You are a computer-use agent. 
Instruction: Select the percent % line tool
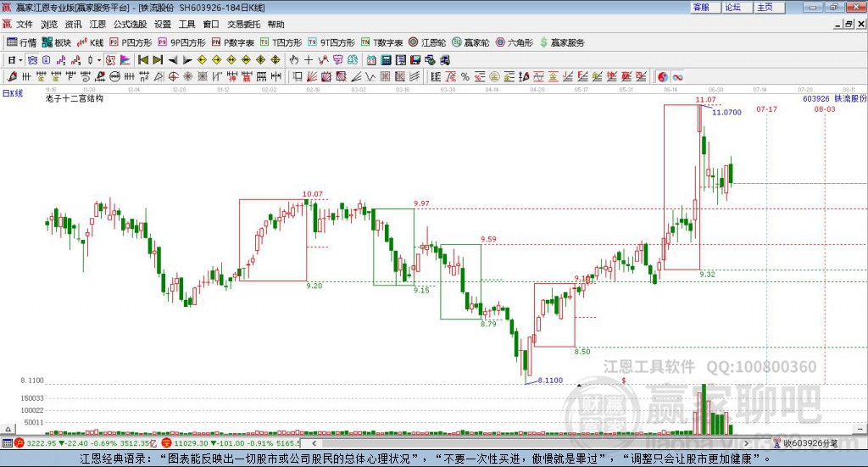click(x=465, y=76)
